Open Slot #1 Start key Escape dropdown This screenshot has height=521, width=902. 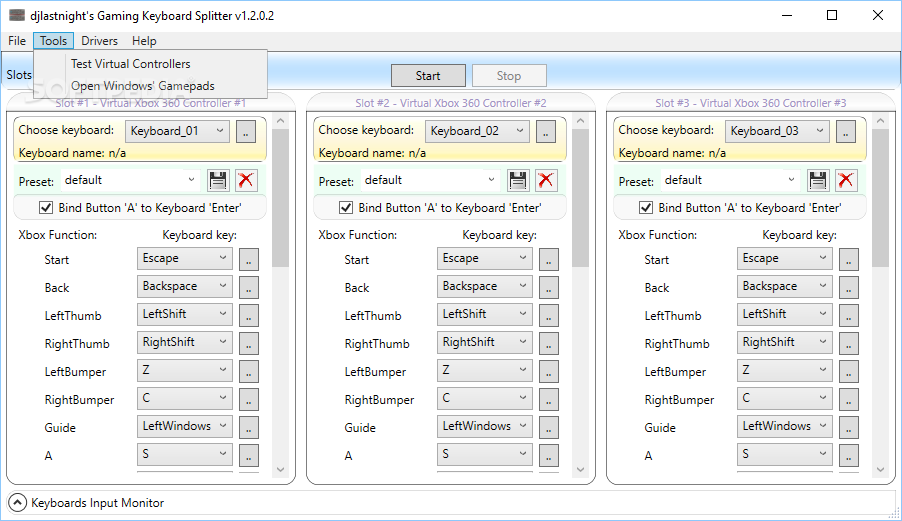point(185,259)
